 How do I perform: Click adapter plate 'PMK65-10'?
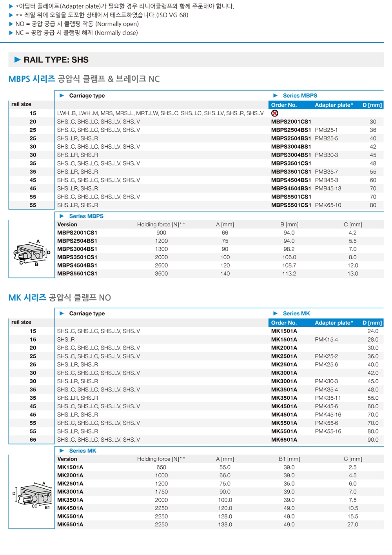coord(328,205)
